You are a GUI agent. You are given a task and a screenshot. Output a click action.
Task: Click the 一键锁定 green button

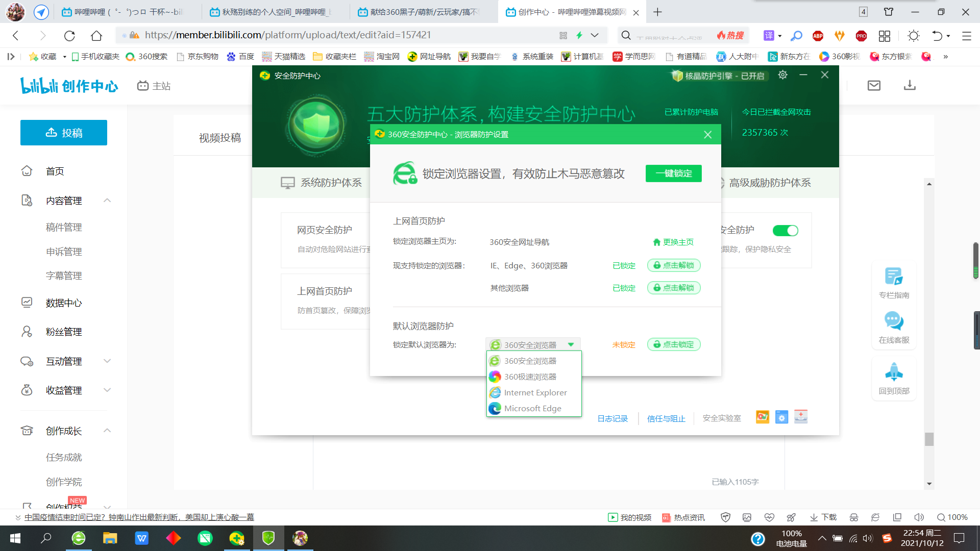coord(673,173)
